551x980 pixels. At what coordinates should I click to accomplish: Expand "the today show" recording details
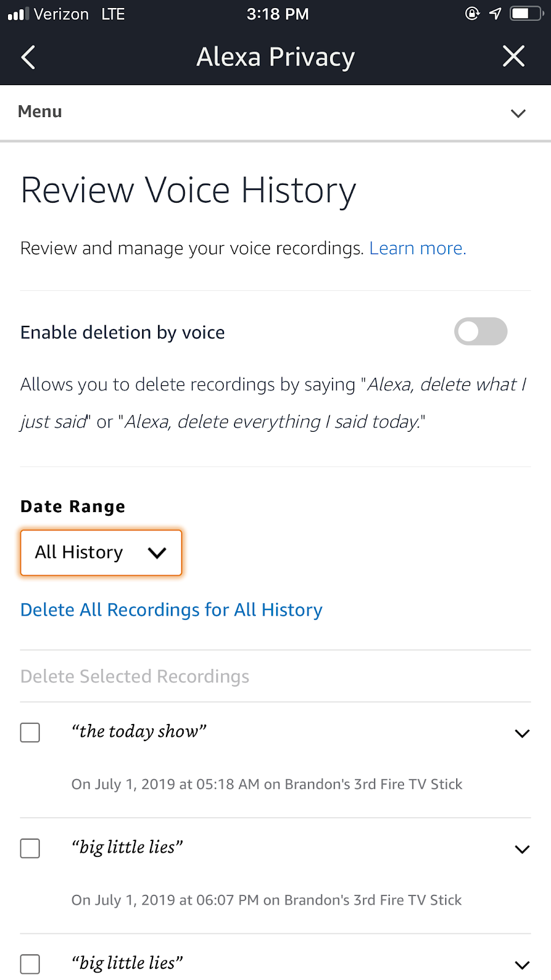point(522,733)
